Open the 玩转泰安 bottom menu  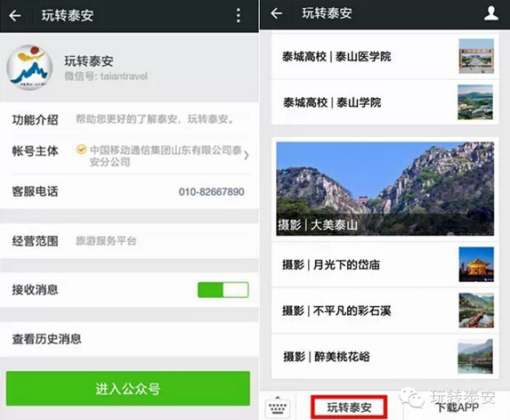[x=349, y=407]
